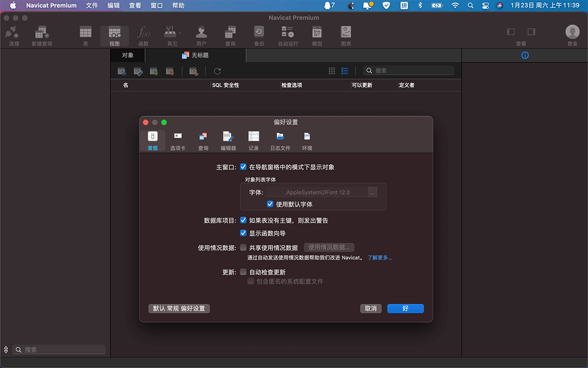
Task: Toggle the 使用默认字体 checkbox
Action: point(270,204)
